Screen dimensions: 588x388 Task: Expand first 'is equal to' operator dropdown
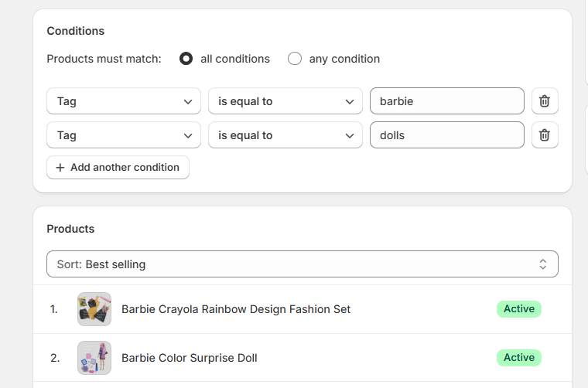tap(285, 101)
